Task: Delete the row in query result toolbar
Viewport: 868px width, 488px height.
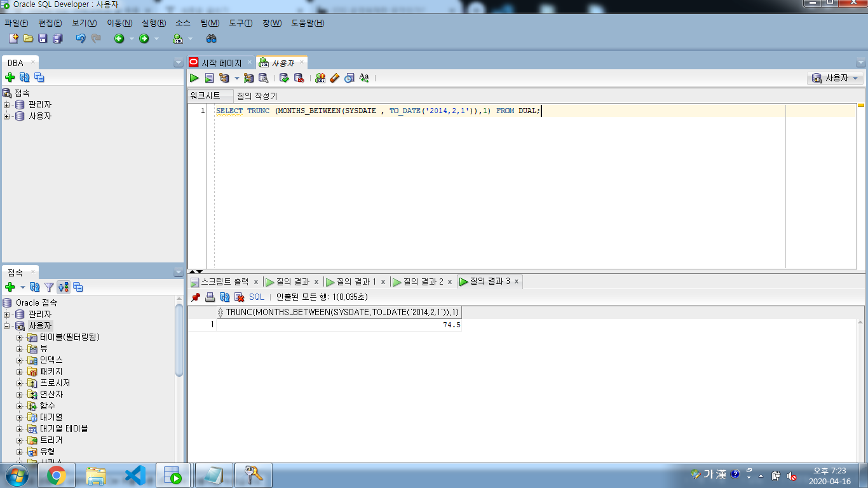Action: tap(240, 297)
